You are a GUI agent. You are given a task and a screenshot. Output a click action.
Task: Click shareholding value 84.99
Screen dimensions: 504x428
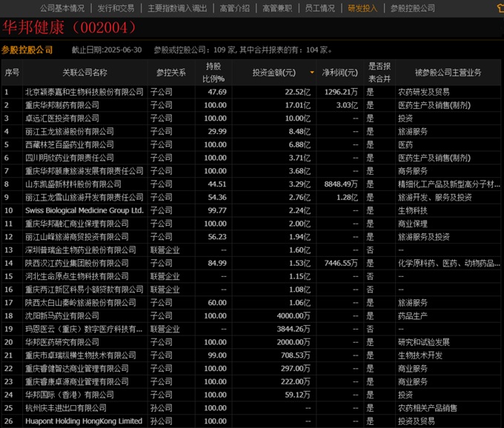(x=217, y=264)
